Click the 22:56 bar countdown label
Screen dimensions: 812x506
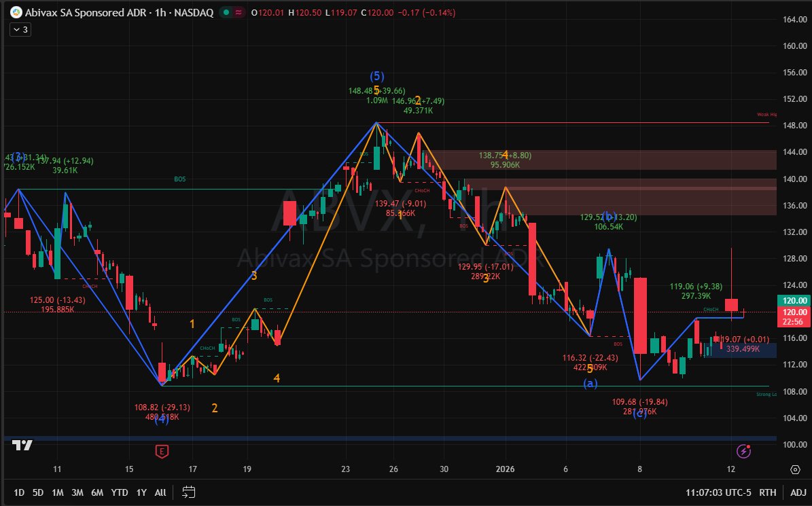[794, 322]
